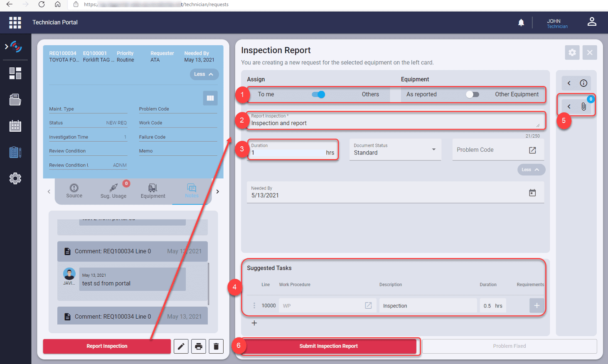The width and height of the screenshot is (608, 364).
Task: Toggle the As reported/Other Equipment switch
Action: tap(472, 94)
